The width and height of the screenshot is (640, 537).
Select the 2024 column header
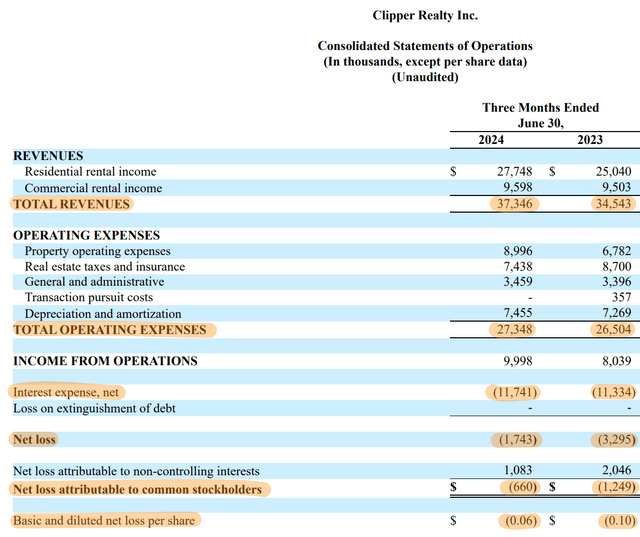(x=491, y=140)
